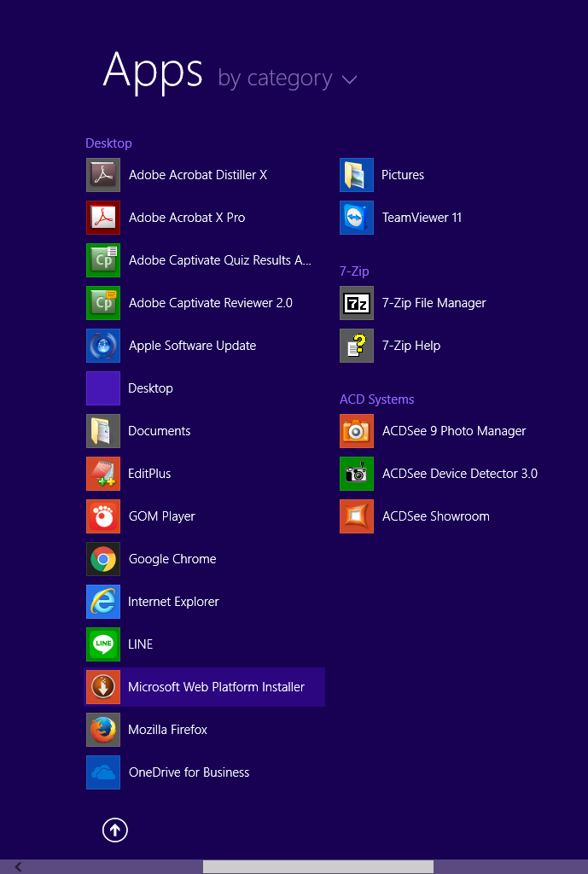This screenshot has height=874, width=588.
Task: Open ACDSee Device Detector 3.0 icon
Action: [357, 473]
